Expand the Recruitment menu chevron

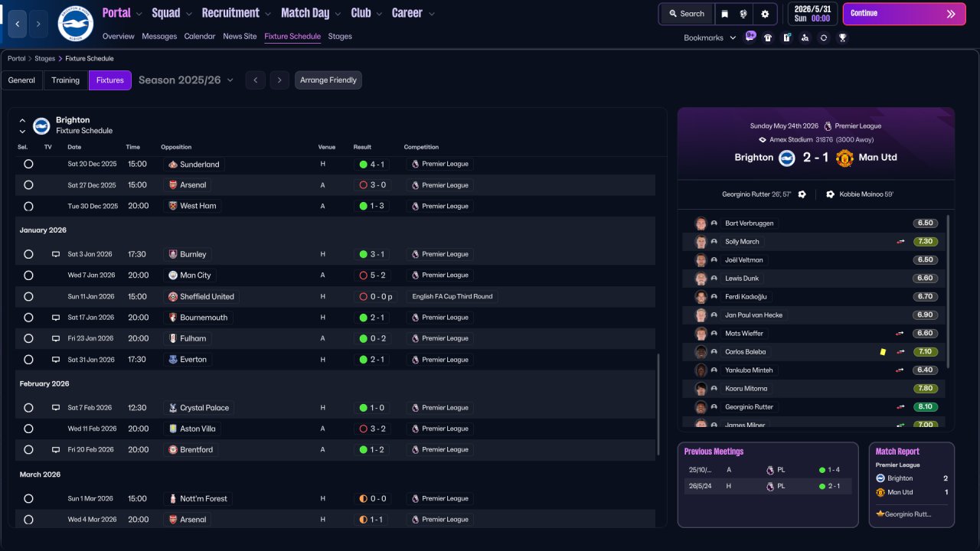(268, 14)
